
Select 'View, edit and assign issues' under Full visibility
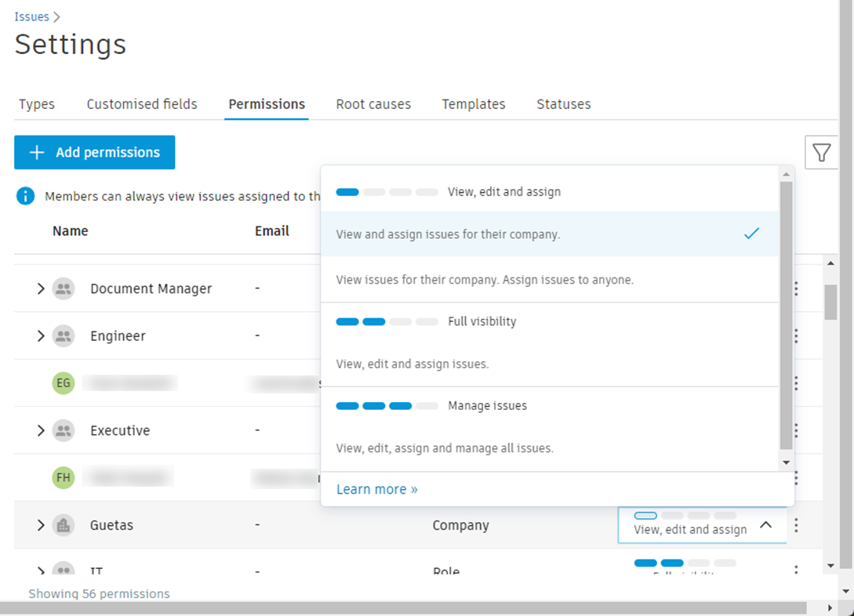pyautogui.click(x=550, y=364)
